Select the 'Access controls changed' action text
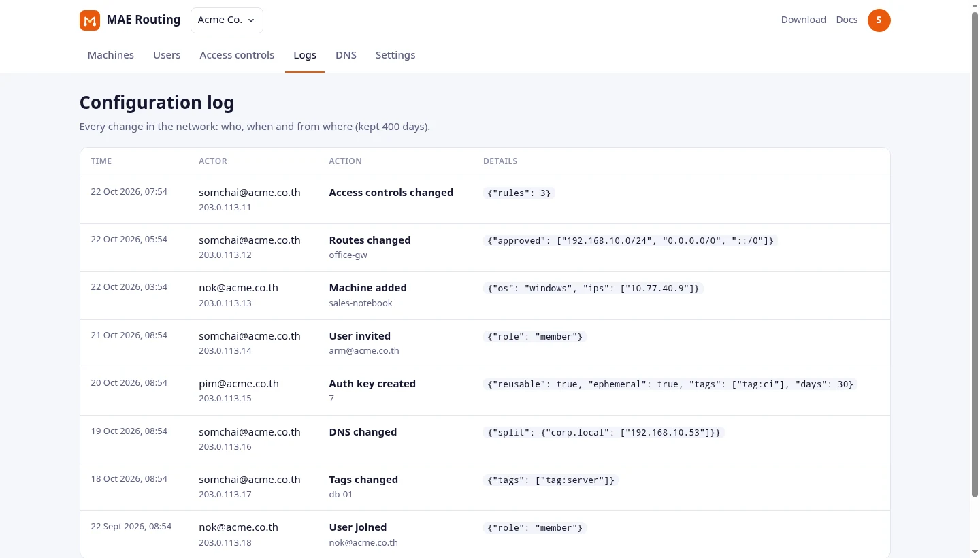980x558 pixels. [x=391, y=193]
